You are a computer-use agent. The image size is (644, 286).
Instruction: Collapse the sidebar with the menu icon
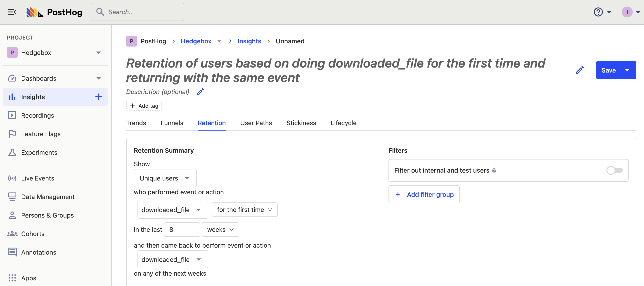[12, 12]
